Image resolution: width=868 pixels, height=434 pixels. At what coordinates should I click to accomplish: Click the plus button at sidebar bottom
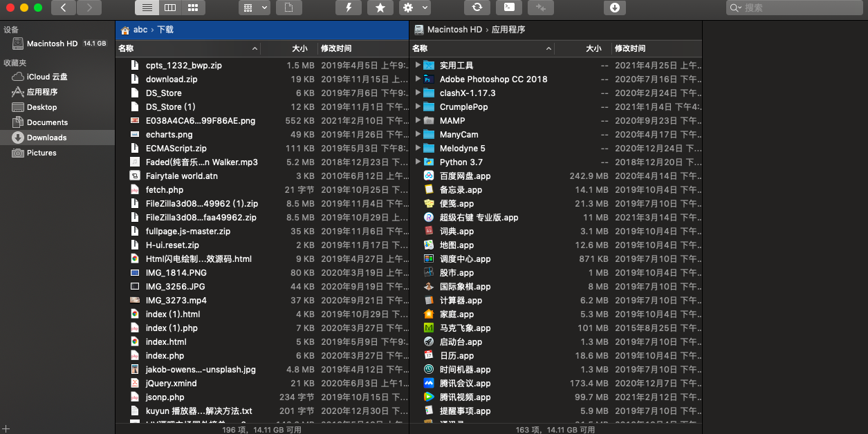6,428
